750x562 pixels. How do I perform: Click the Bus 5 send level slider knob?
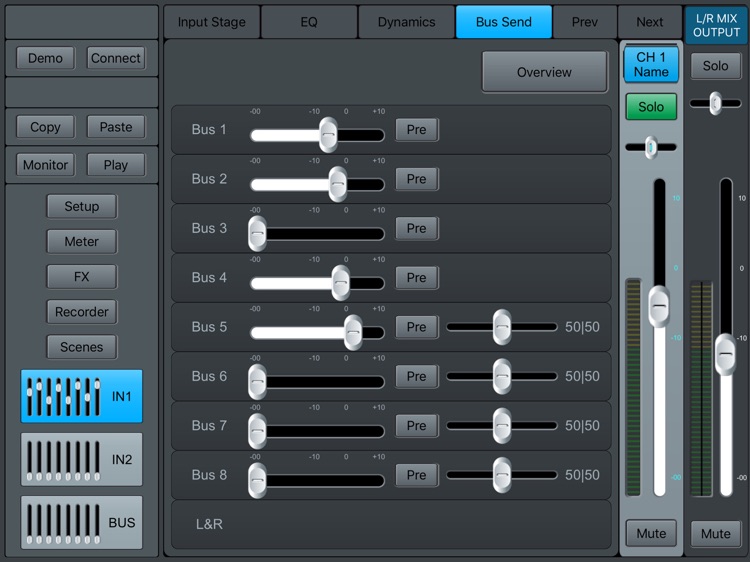pos(353,332)
